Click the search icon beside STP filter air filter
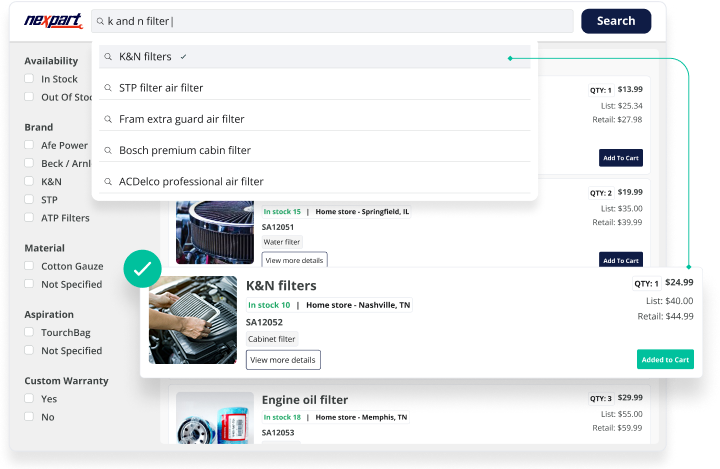This screenshot has height=469, width=720. (x=108, y=88)
